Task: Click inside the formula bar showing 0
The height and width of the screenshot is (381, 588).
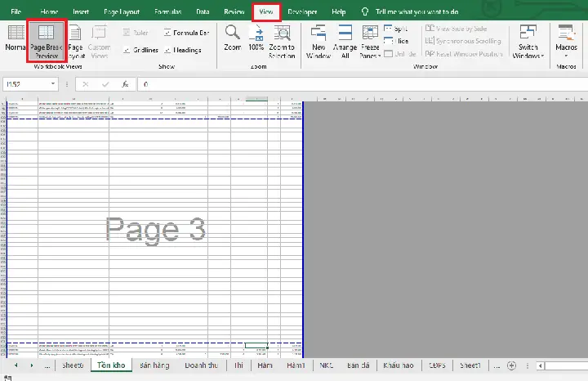Action: click(x=363, y=84)
